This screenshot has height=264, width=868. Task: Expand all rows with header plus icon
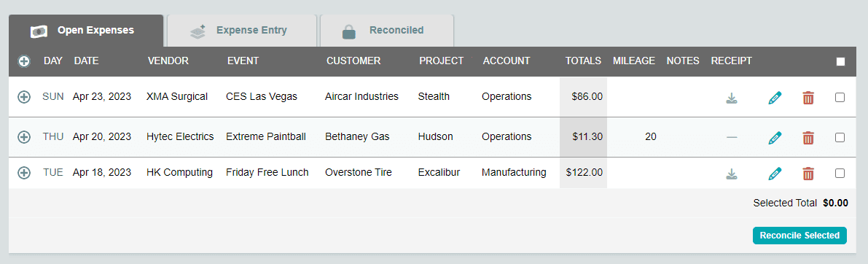coord(24,61)
